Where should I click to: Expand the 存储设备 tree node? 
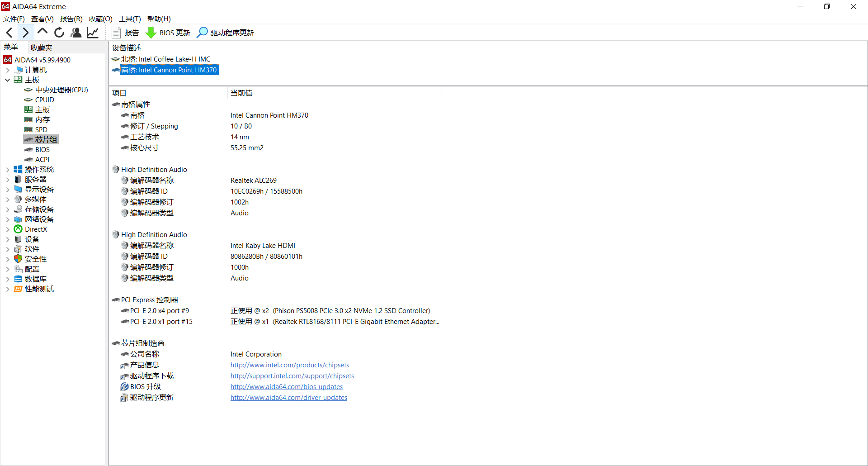click(x=8, y=209)
